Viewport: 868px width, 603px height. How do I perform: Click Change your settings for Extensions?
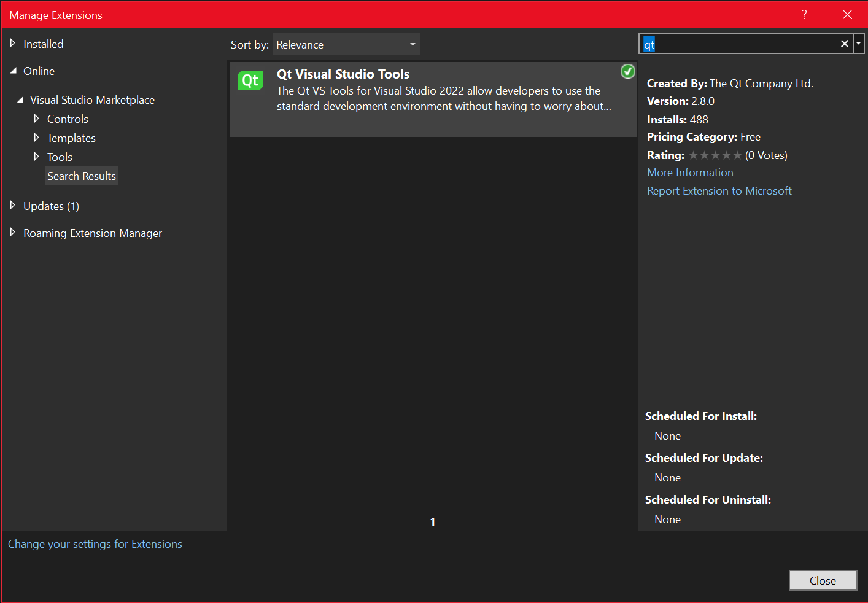[x=95, y=544]
